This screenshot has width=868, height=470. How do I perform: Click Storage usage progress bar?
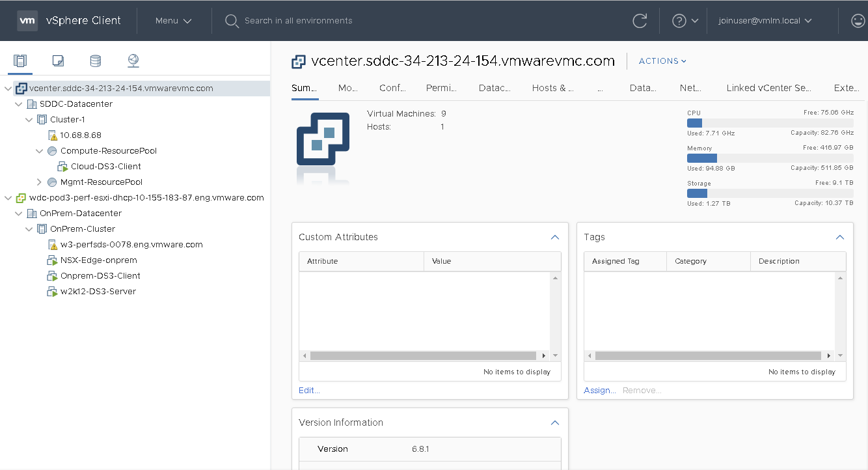[x=770, y=193]
